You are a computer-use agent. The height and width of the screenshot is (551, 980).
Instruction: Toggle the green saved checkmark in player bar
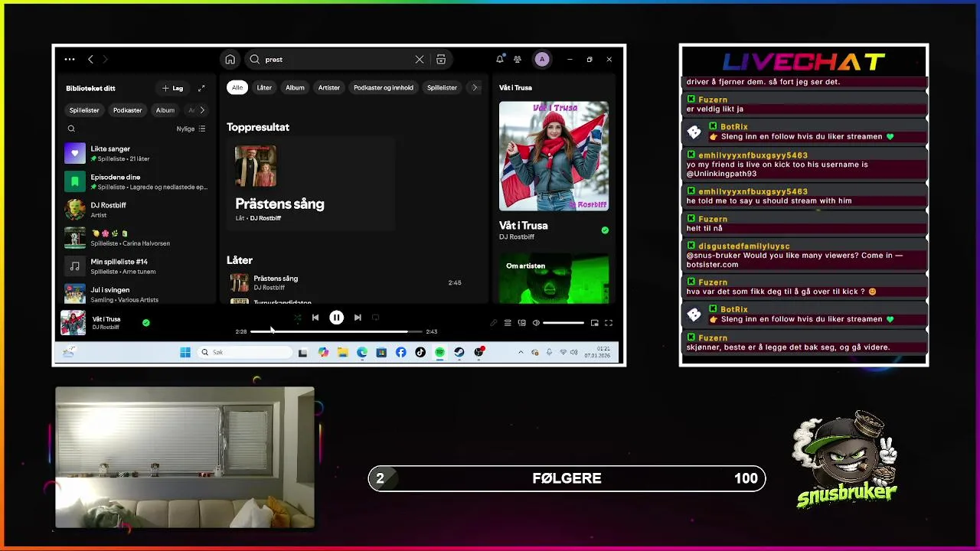[x=146, y=323]
